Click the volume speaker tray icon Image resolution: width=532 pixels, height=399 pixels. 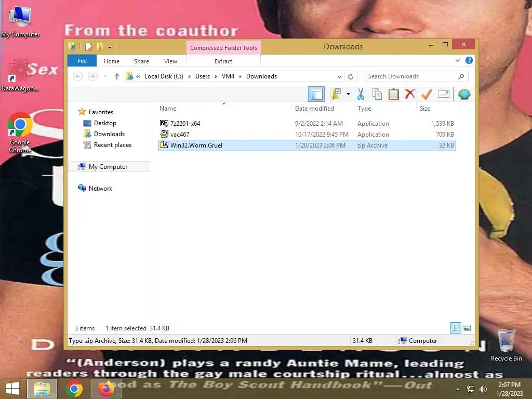click(483, 389)
